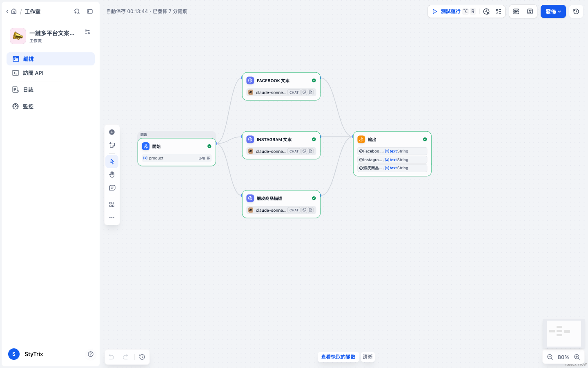
Task: Toggle the app settings sliders icon
Action: point(87,32)
